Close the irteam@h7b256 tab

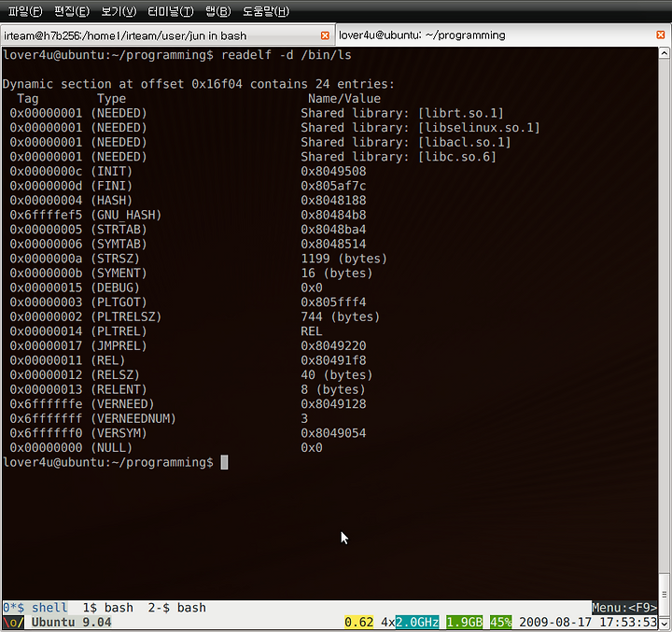(326, 35)
